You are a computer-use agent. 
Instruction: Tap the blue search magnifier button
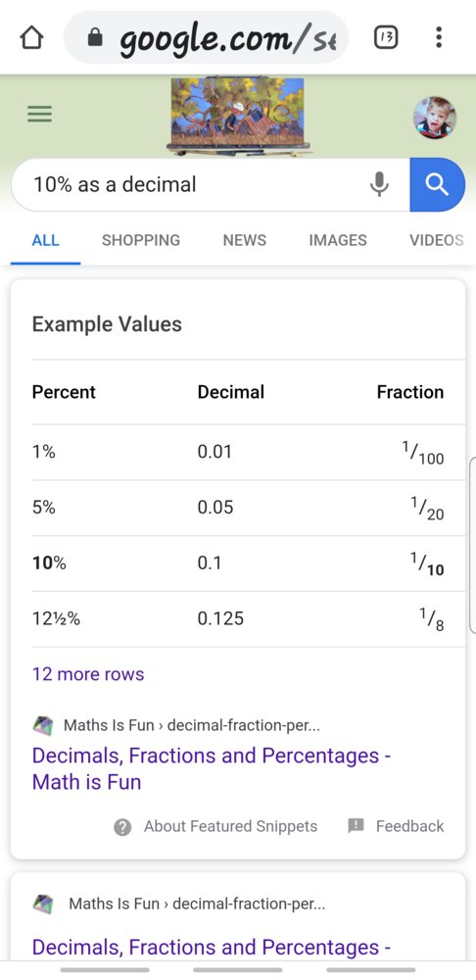tap(437, 184)
